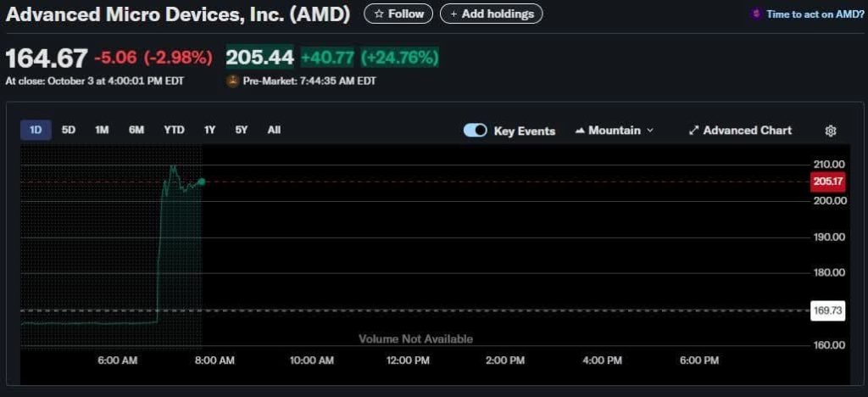Open chart settings gear icon
868x397 pixels.
831,131
